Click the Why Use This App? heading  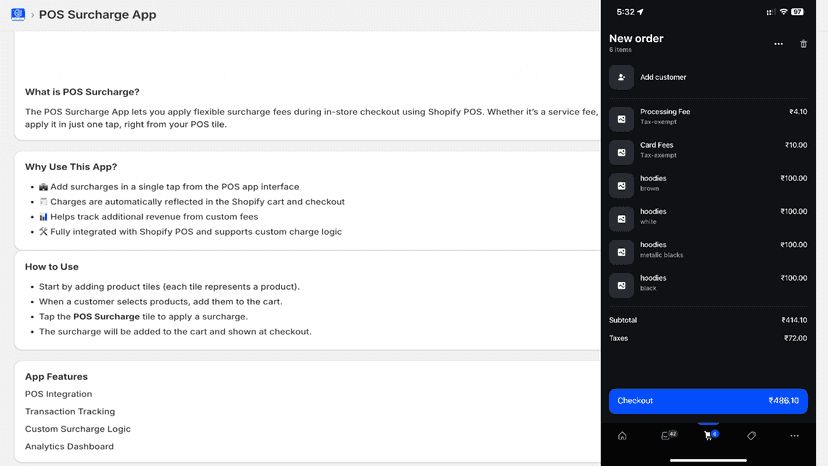tap(71, 167)
